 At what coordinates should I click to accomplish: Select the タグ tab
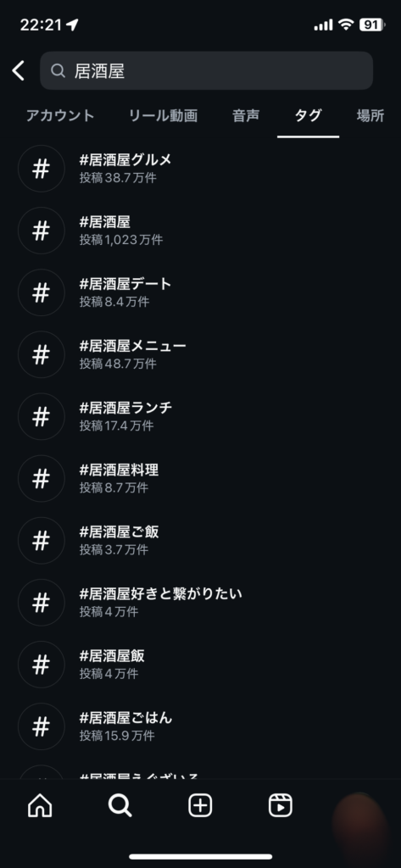coord(308,115)
